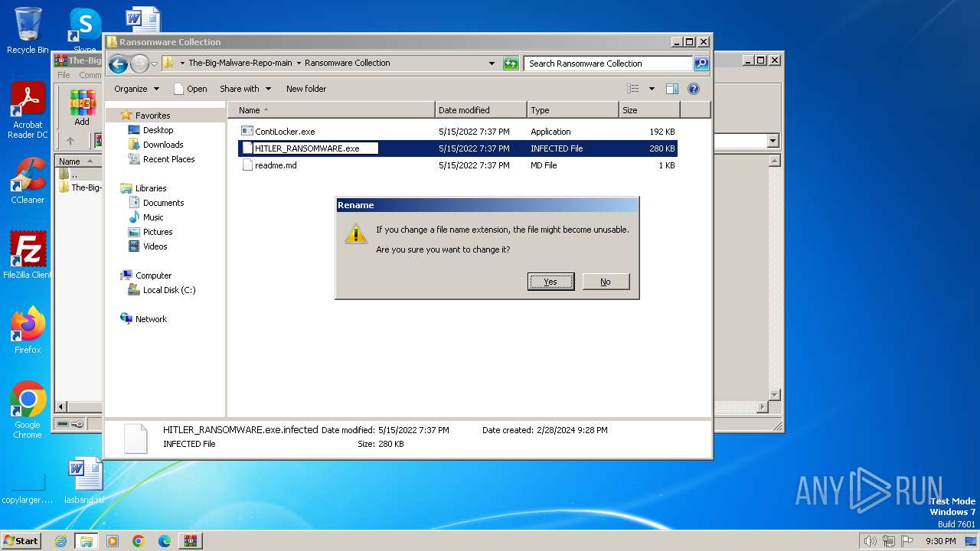980x551 pixels.
Task: Launch Google Chrome desktop icon
Action: 28,410
